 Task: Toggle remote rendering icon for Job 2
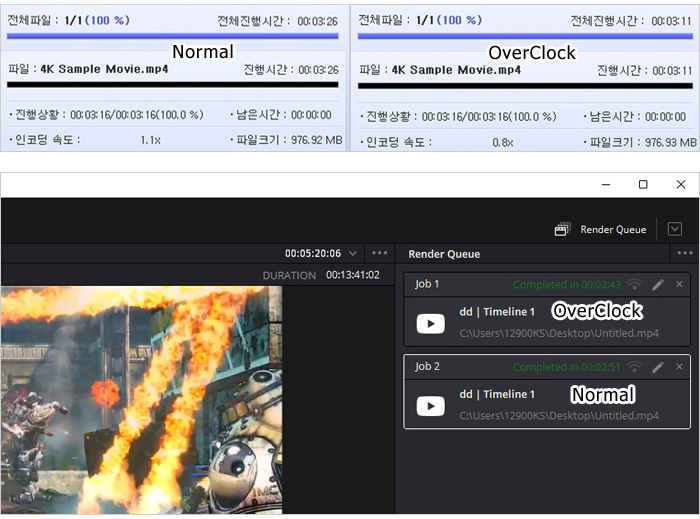coord(634,367)
